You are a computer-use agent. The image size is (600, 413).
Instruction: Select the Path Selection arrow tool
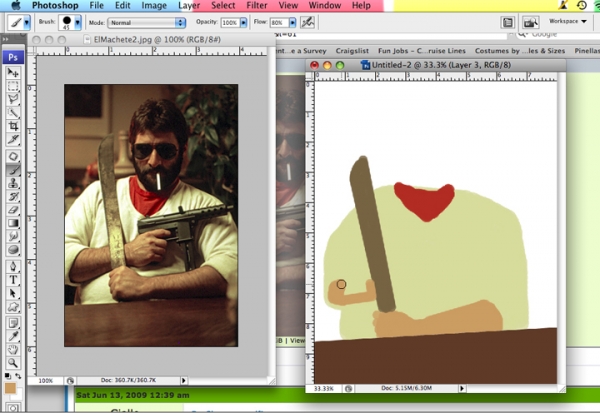[x=13, y=293]
